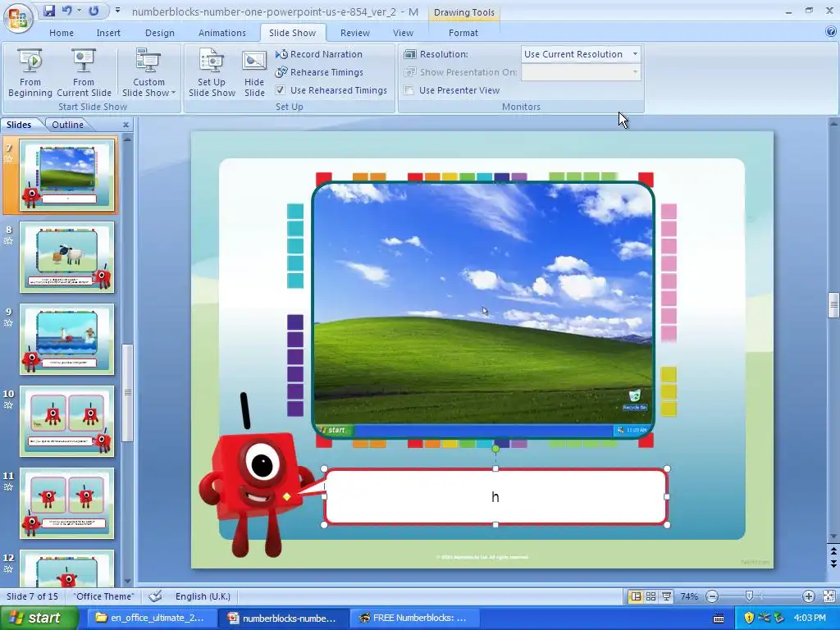Click the slide pane vertical scrollbar thumb

(833, 305)
